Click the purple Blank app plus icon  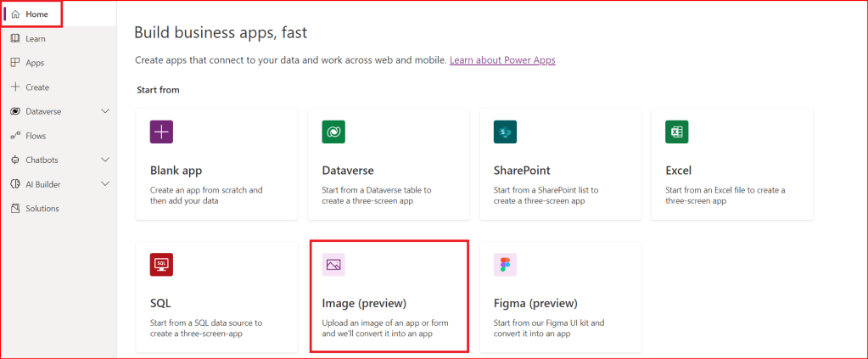point(161,132)
